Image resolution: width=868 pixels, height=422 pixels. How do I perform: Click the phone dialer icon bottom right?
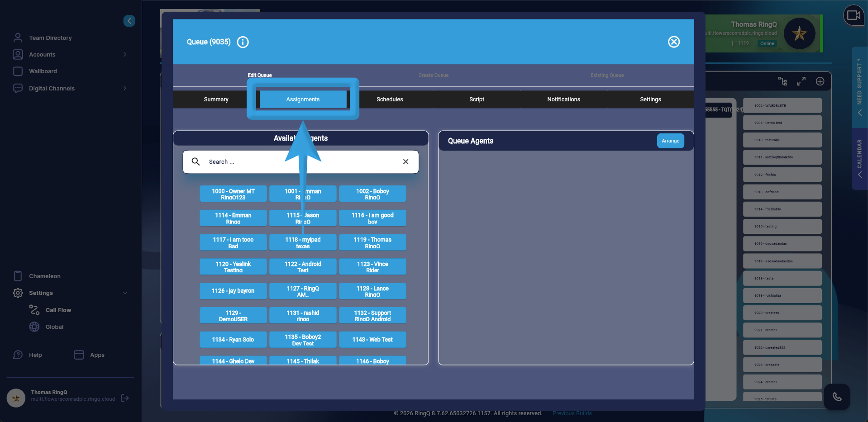coord(836,397)
